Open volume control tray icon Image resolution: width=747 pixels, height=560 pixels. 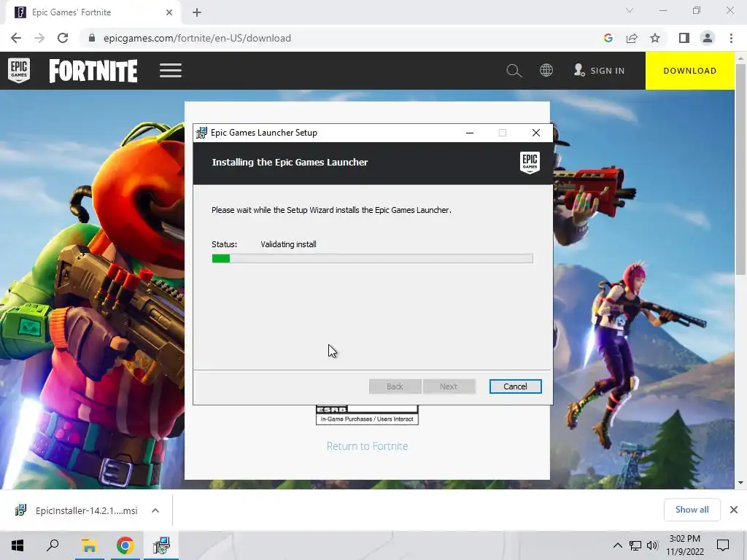(652, 545)
